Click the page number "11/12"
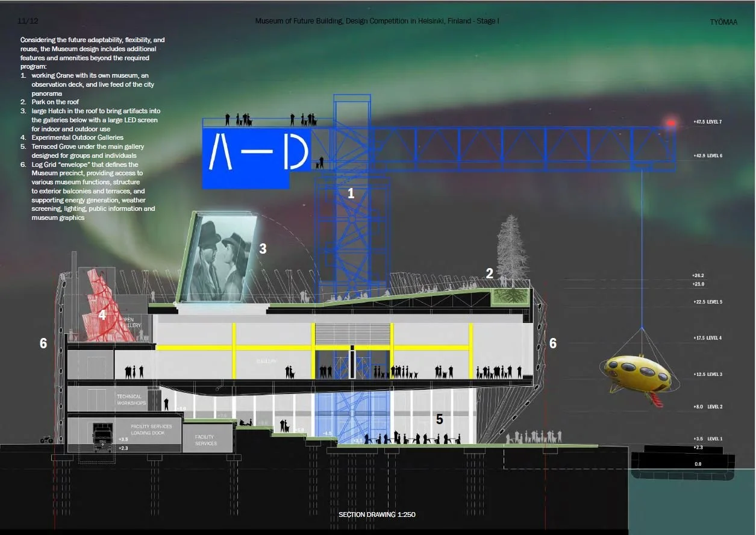This screenshot has height=535, width=756. [27, 21]
